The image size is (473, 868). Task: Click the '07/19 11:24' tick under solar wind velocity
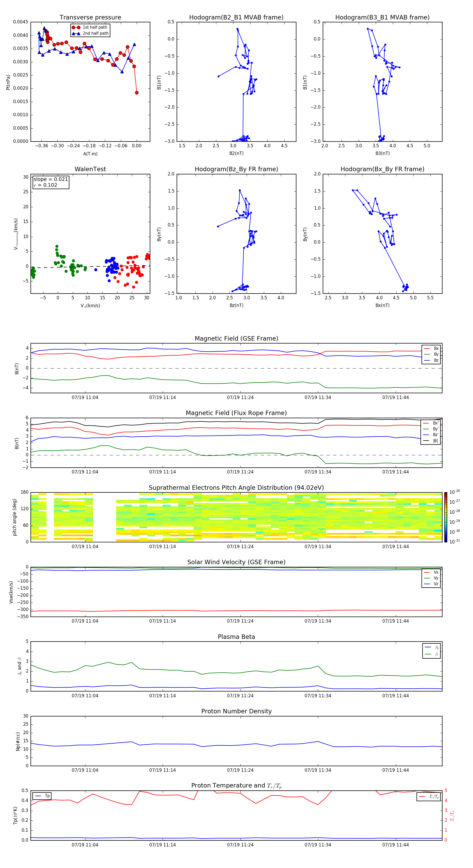coord(240,621)
